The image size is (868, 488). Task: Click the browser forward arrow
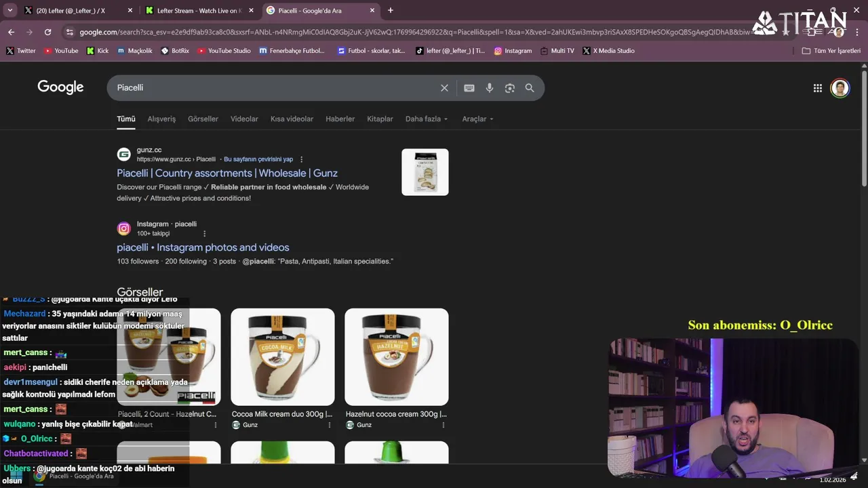point(29,32)
